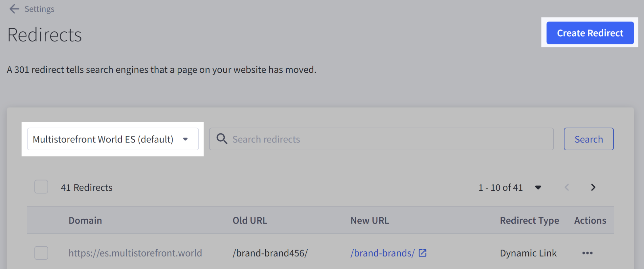
Task: Select the checkbox to select all redirects
Action: (41, 187)
